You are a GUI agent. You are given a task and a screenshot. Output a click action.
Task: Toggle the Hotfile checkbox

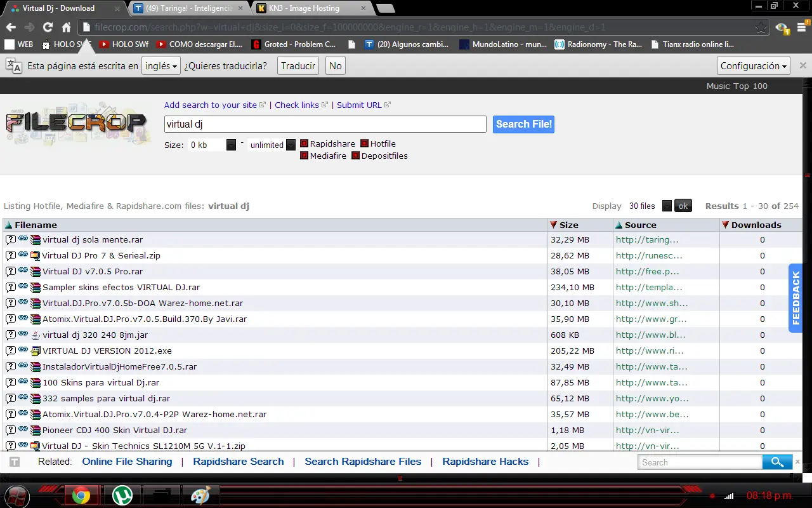[x=364, y=144]
